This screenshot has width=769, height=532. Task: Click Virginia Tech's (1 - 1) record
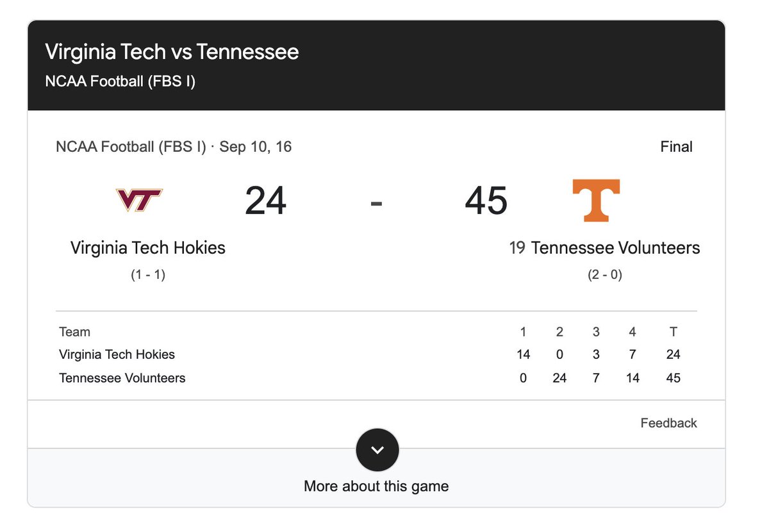coord(148,275)
